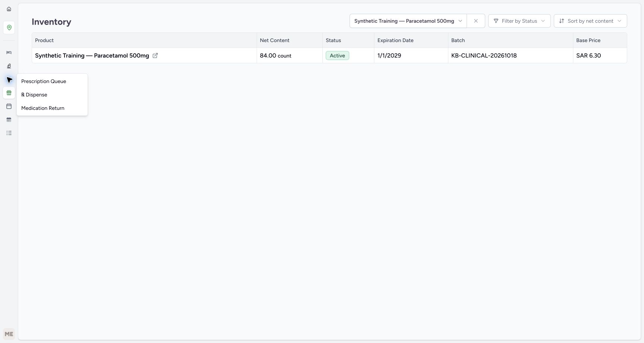The height and width of the screenshot is (343, 644).
Task: Open the Synthetic Training — Paracetamol 500mg row name
Action: 92,55
